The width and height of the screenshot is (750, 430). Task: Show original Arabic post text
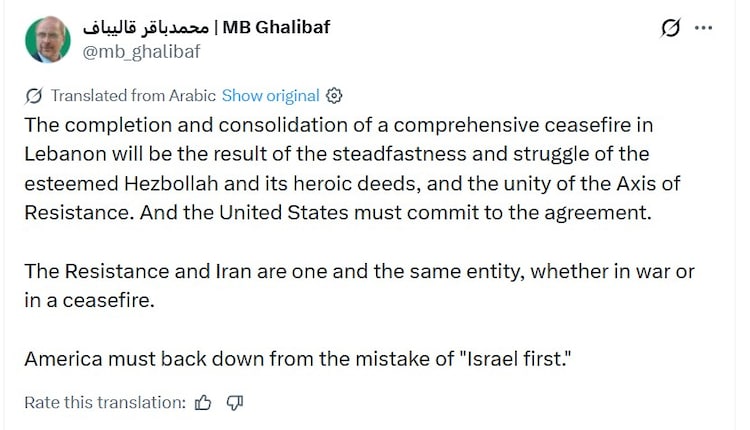coord(270,96)
